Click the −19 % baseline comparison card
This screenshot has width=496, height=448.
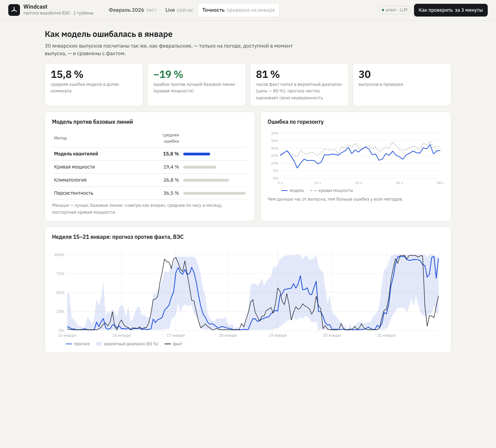click(197, 84)
